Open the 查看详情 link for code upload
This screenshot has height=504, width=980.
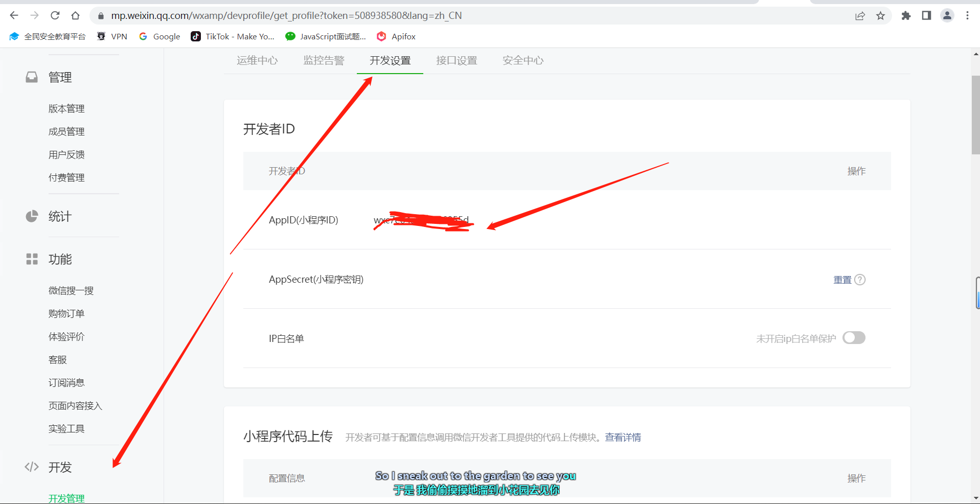tap(623, 437)
